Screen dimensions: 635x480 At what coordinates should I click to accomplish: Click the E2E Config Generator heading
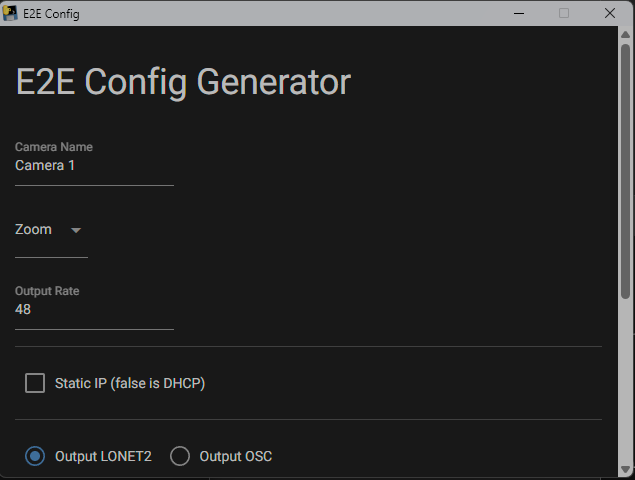click(x=183, y=82)
